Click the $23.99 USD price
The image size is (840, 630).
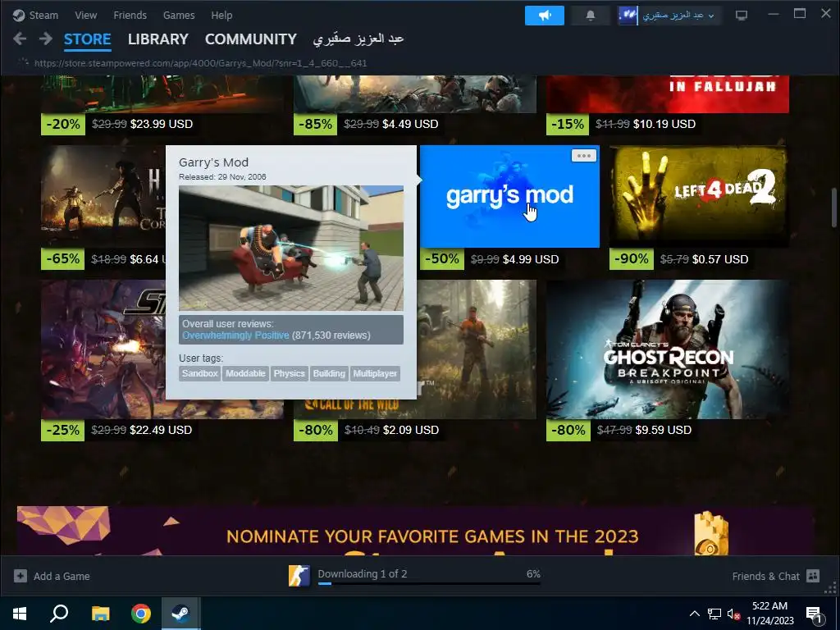pyautogui.click(x=162, y=124)
